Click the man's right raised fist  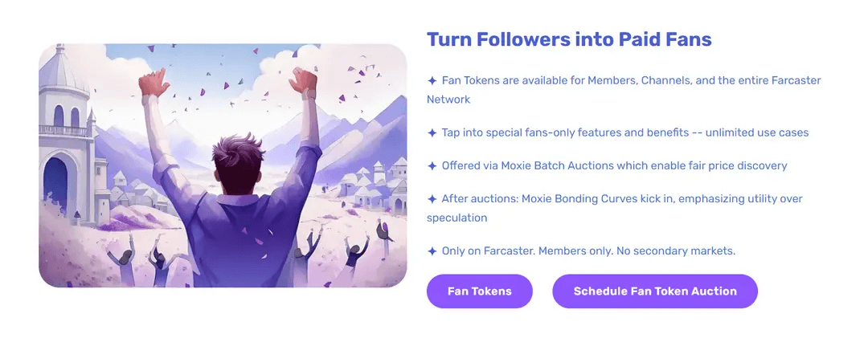click(303, 82)
